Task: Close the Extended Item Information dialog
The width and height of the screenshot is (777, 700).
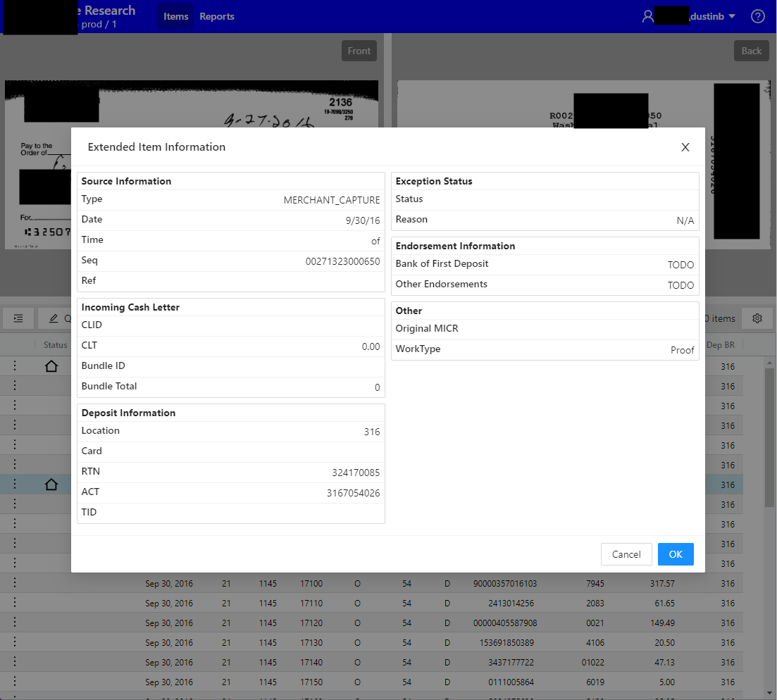Action: (685, 147)
